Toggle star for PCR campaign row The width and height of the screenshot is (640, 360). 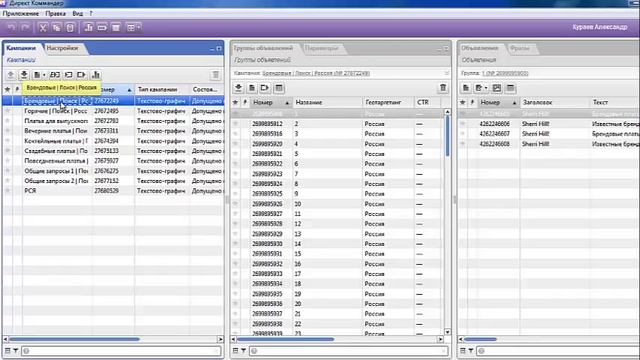point(7,191)
